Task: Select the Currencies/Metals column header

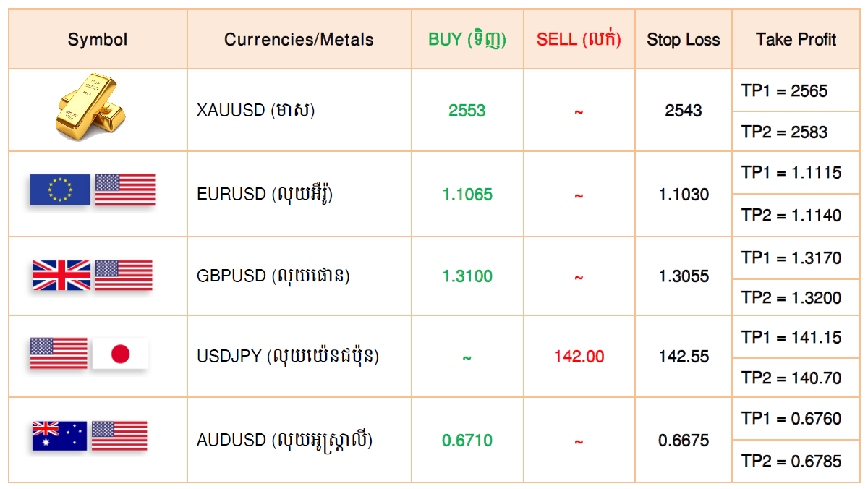Action: pos(299,39)
